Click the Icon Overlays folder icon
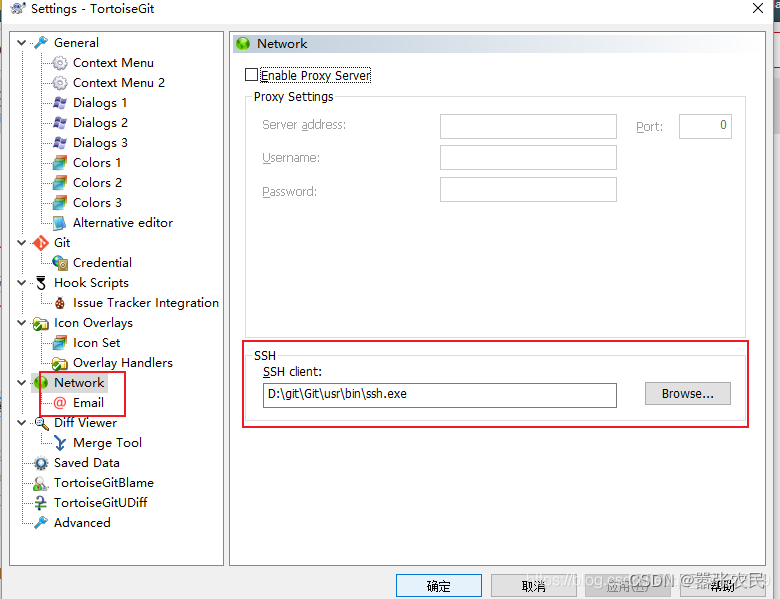This screenshot has height=599, width=780. [x=40, y=323]
